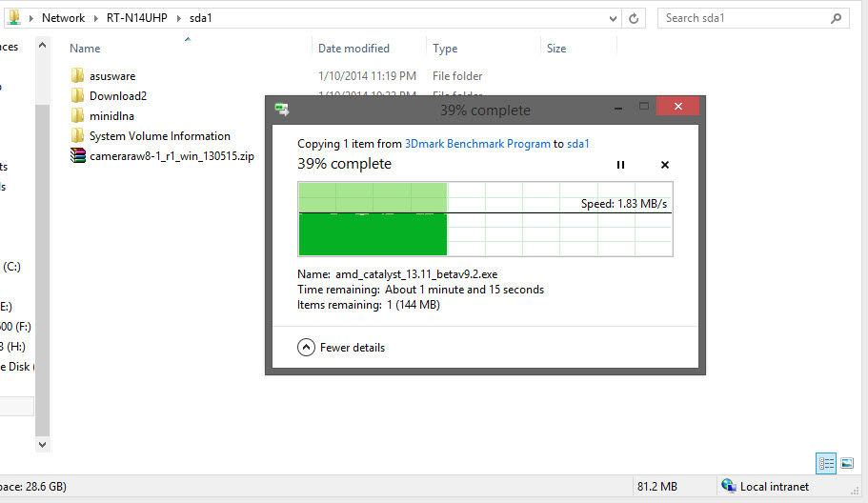Viewport: 868px width, 503px height.
Task: Cancel the copy with the X beside pause
Action: coord(665,165)
